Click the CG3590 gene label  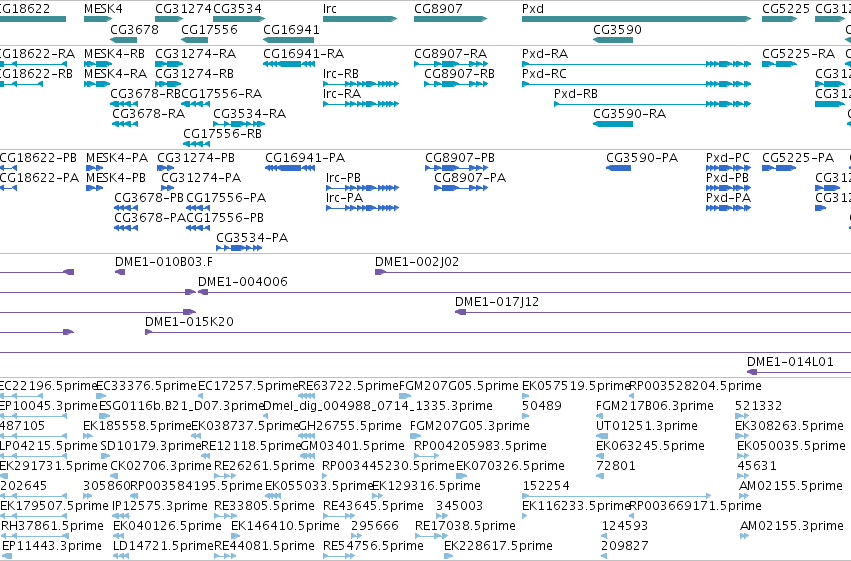click(617, 29)
